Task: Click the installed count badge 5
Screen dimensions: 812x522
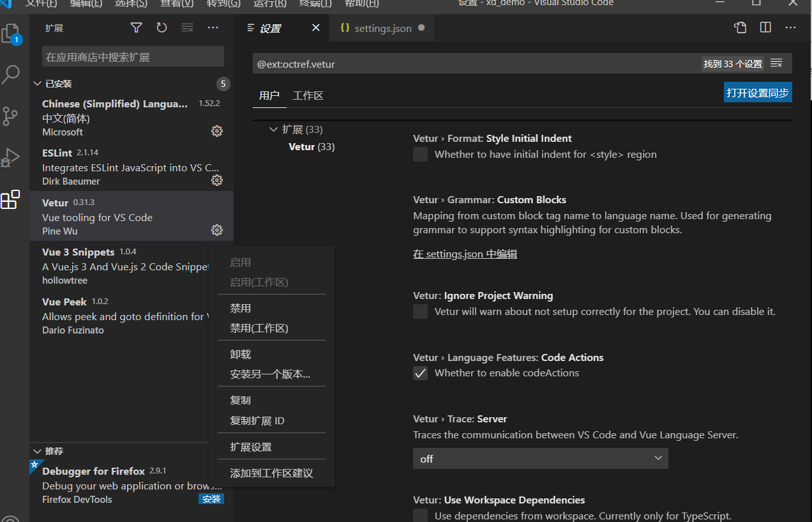Action: [223, 84]
